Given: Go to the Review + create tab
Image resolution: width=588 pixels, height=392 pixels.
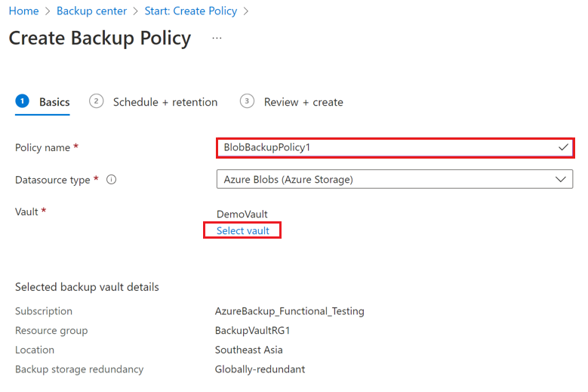Looking at the screenshot, I should pyautogui.click(x=303, y=102).
